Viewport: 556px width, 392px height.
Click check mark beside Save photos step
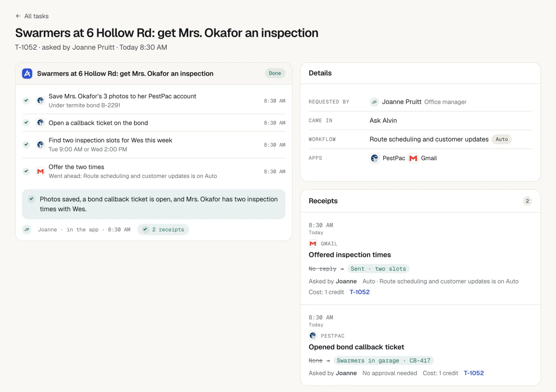click(26, 100)
